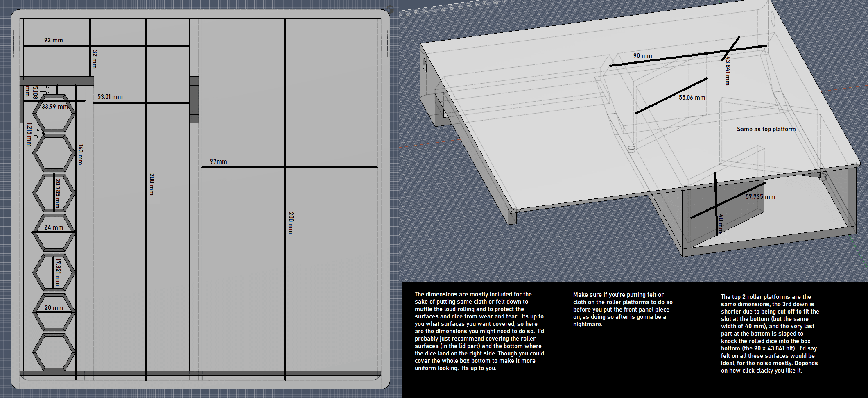This screenshot has width=868, height=398.
Task: Click the "55.06 mm" dimension label
Action: pyautogui.click(x=692, y=98)
